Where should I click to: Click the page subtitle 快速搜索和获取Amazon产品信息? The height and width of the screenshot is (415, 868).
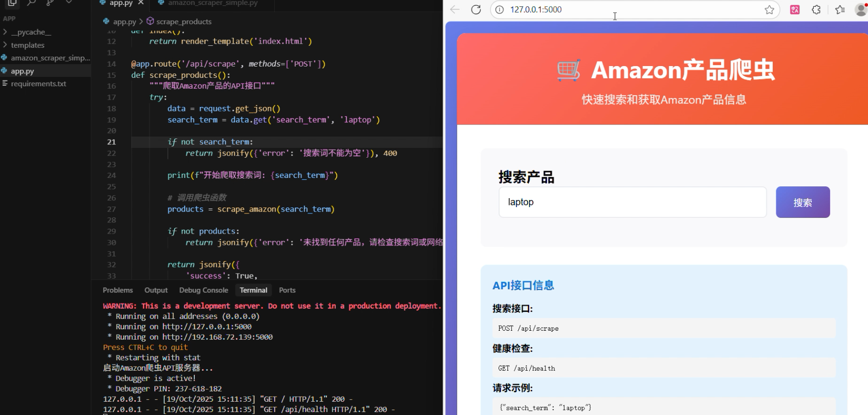coord(664,100)
